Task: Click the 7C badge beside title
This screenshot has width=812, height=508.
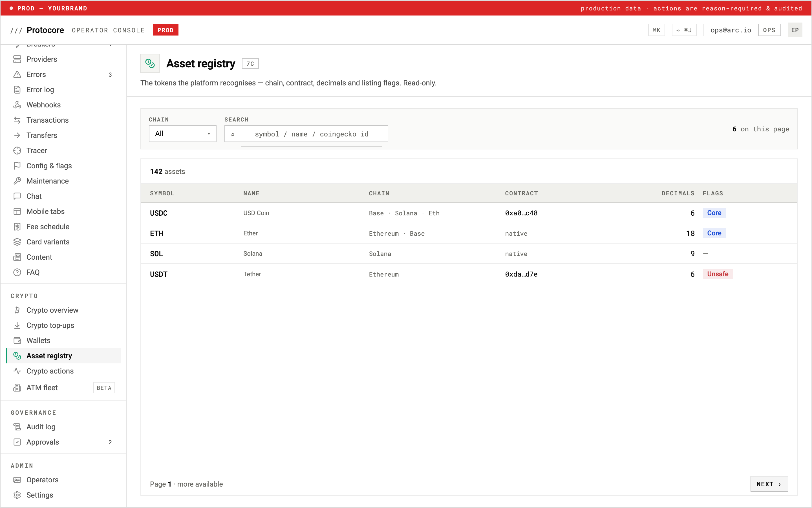Action: pos(250,63)
